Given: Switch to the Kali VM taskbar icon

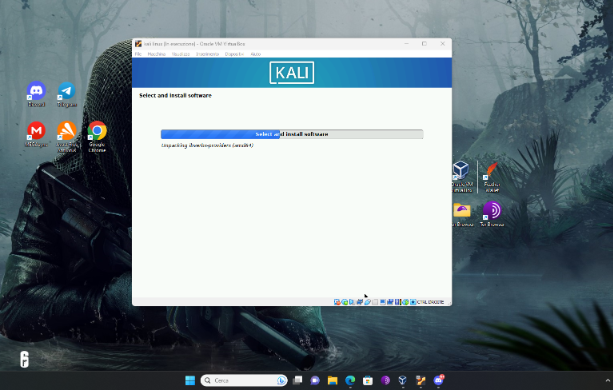Looking at the screenshot, I should [420, 380].
